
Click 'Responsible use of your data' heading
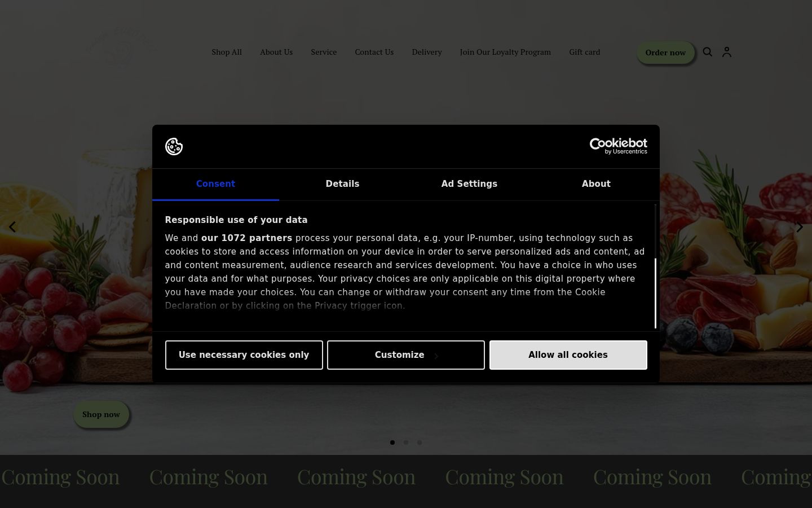pos(236,220)
